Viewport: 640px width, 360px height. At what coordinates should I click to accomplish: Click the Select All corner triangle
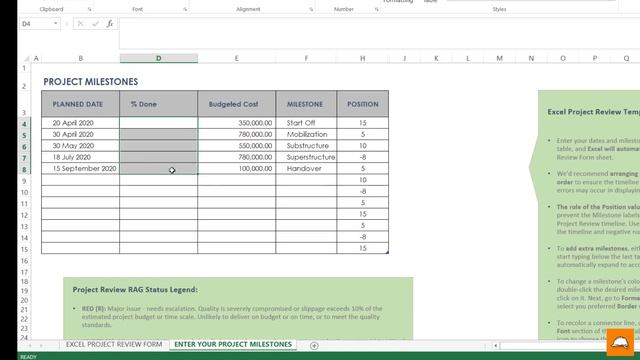pos(27,58)
